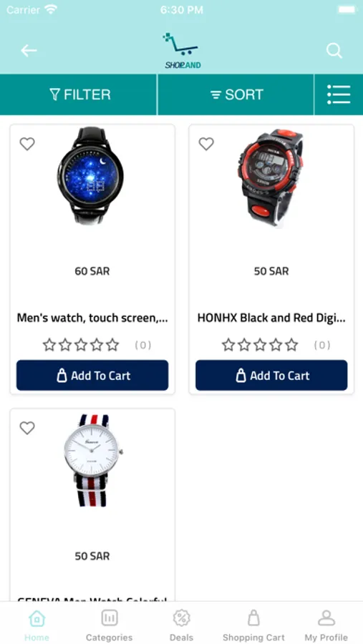The image size is (363, 644).
Task: Open My Profile person icon
Action: pos(326,618)
